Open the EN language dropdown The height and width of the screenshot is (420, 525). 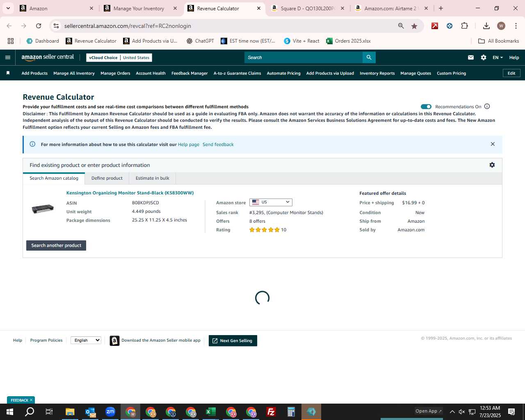(x=498, y=57)
